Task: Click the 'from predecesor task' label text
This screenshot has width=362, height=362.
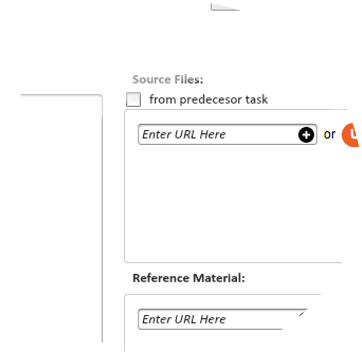Action: pyautogui.click(x=208, y=99)
